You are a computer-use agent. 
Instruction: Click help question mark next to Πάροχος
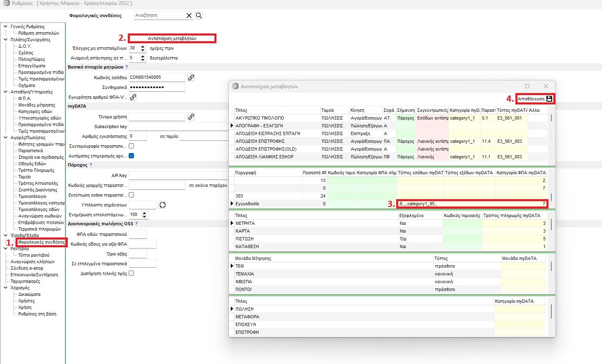91,165
